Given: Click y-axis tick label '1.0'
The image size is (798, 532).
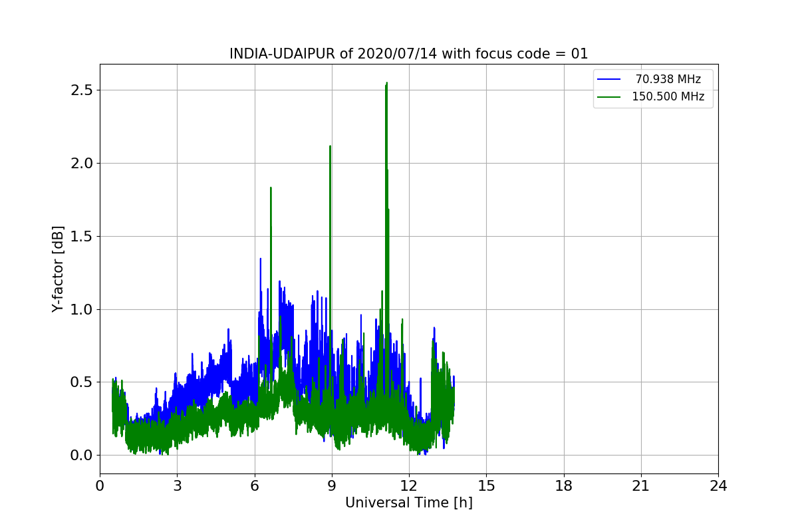Looking at the screenshot, I should point(80,309).
